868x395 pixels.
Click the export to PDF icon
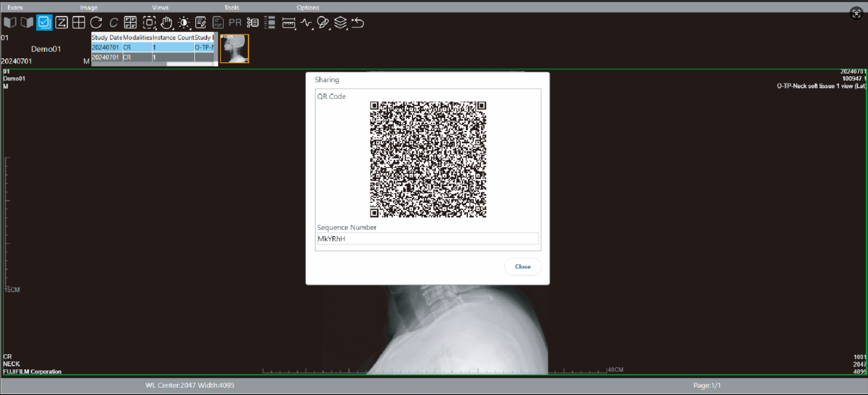click(218, 22)
